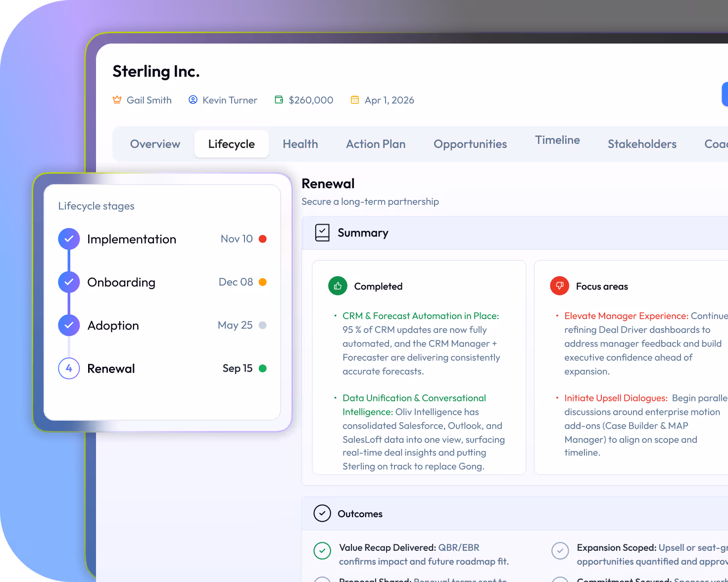The height and width of the screenshot is (582, 728).
Task: Click the person icon beside Kevin Turner
Action: coord(193,99)
